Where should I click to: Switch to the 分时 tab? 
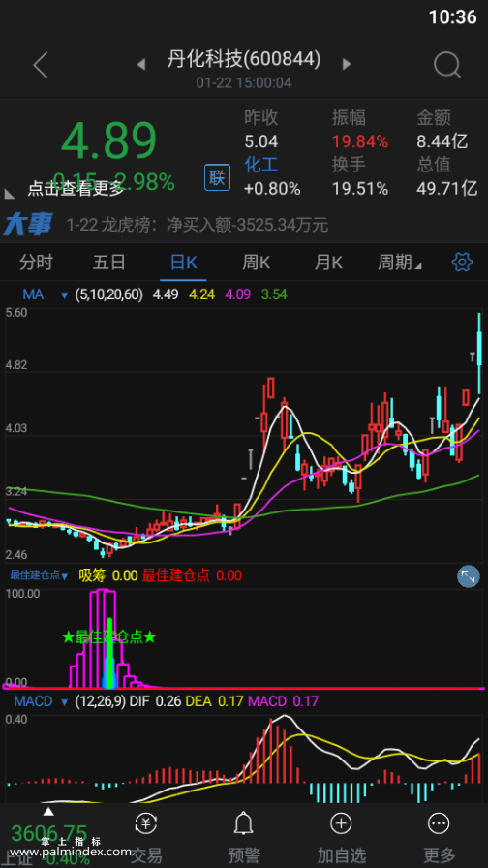[x=36, y=263]
